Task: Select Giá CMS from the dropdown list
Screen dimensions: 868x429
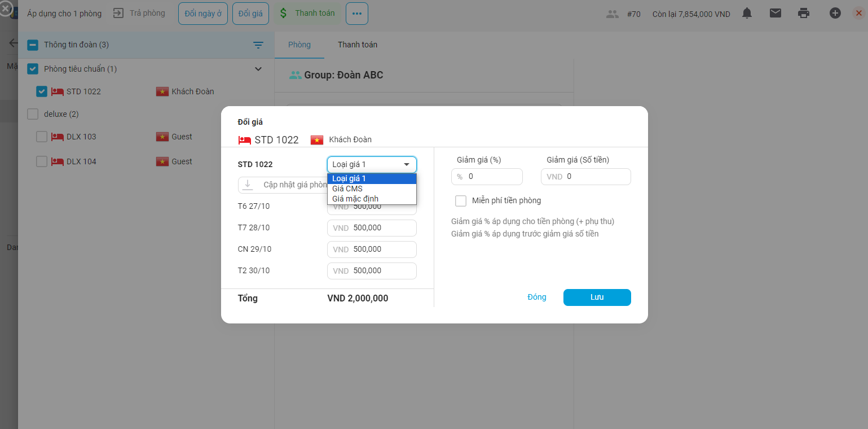Action: [x=347, y=189]
